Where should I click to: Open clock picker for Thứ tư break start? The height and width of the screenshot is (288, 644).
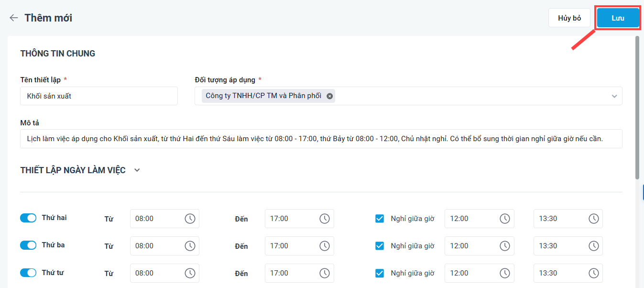pyautogui.click(x=505, y=273)
